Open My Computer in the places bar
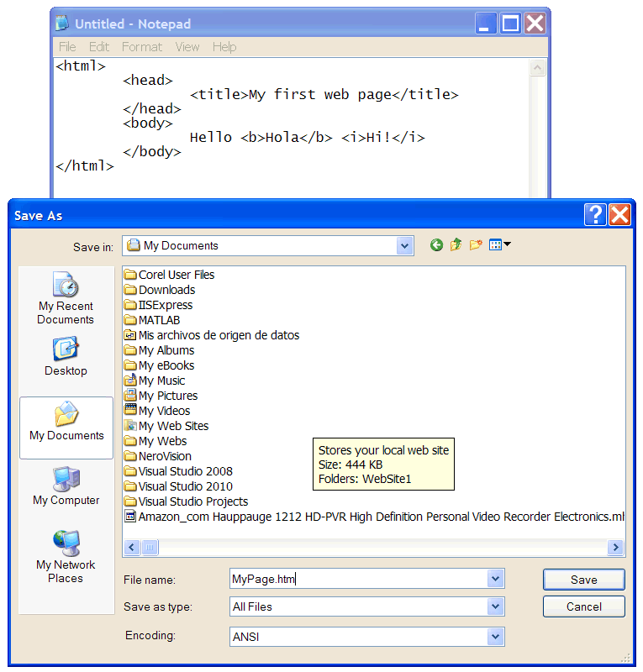This screenshot has height=672, width=643. click(66, 486)
